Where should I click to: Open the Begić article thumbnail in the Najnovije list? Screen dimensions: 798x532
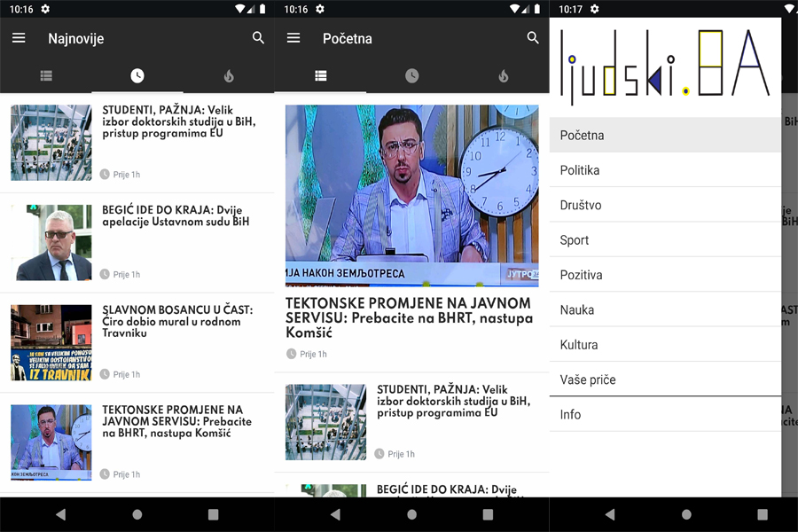pos(51,242)
